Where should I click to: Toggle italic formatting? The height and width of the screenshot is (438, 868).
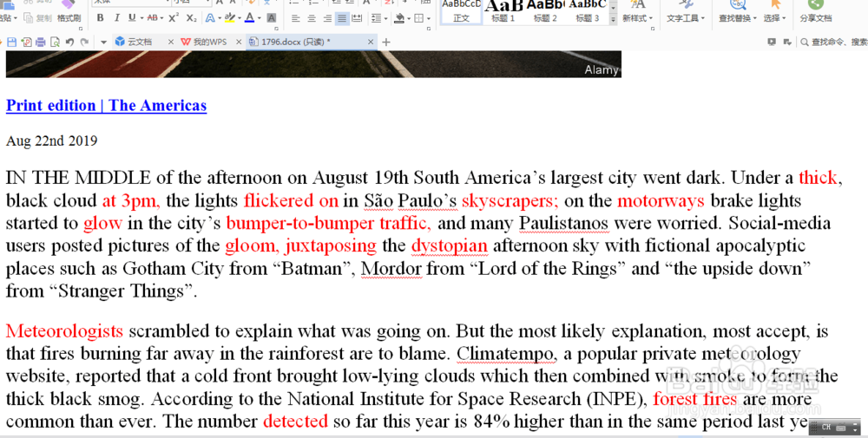point(116,17)
